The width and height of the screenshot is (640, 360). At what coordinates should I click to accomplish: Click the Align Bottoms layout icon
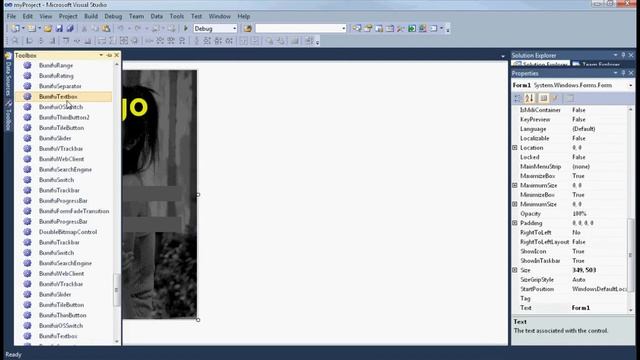[x=88, y=41]
